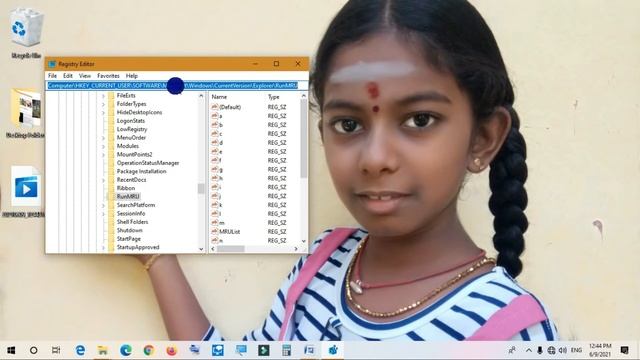Click the string icon beside value a
The image size is (640, 360).
215,116
